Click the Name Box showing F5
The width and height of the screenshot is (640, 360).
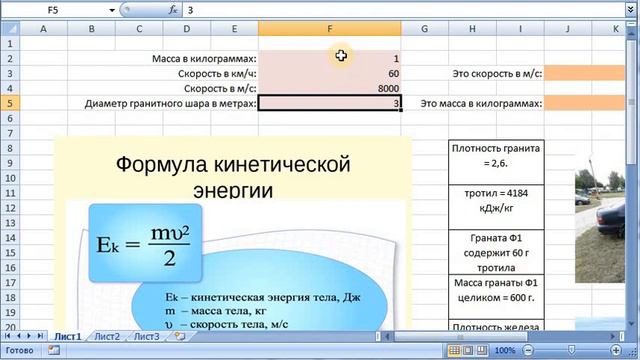(x=53, y=10)
